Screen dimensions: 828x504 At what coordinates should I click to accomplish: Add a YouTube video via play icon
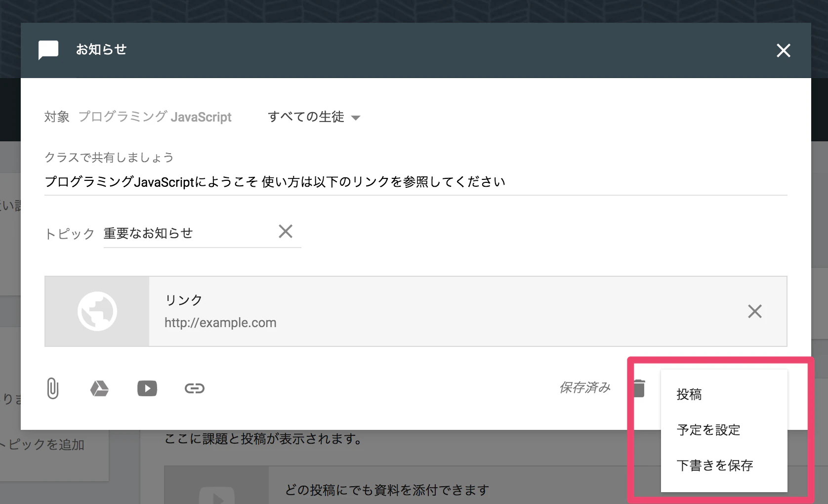147,388
